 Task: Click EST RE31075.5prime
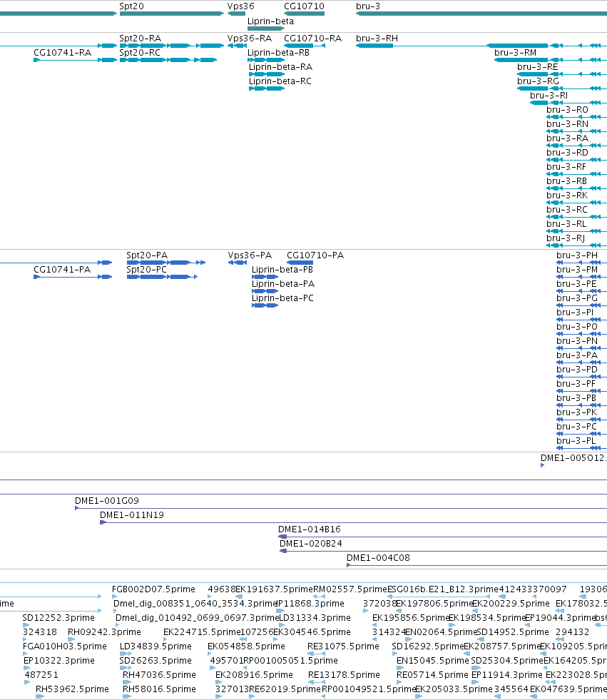[x=317, y=654]
